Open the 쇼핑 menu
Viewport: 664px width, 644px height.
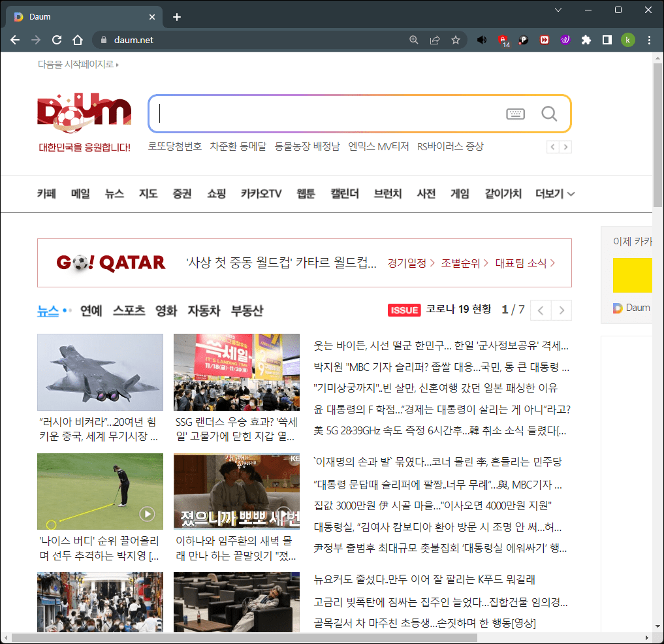[216, 193]
